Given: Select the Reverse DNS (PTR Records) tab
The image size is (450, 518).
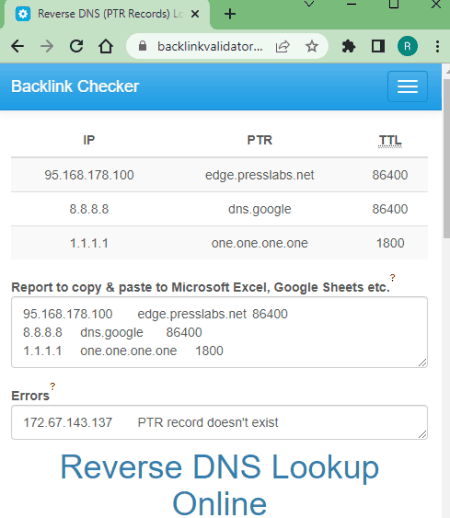Looking at the screenshot, I should (x=107, y=14).
